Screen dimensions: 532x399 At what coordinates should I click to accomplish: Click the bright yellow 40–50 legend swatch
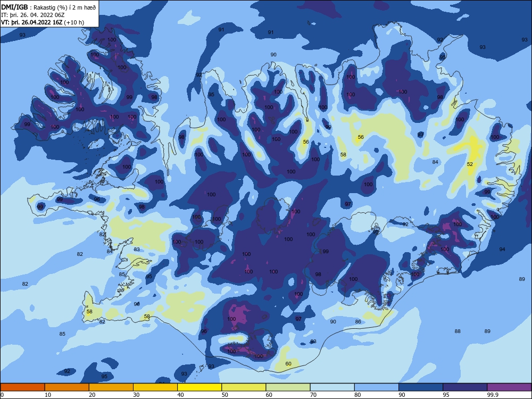coord(199,387)
